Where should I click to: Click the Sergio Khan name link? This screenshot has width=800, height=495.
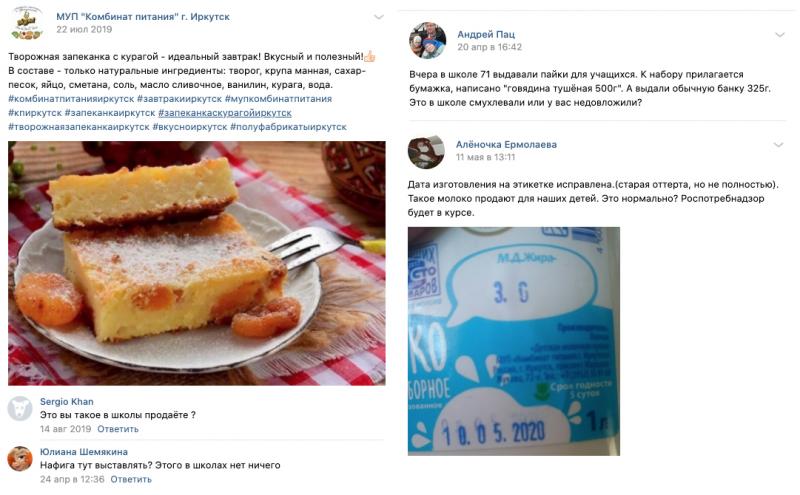(x=66, y=402)
